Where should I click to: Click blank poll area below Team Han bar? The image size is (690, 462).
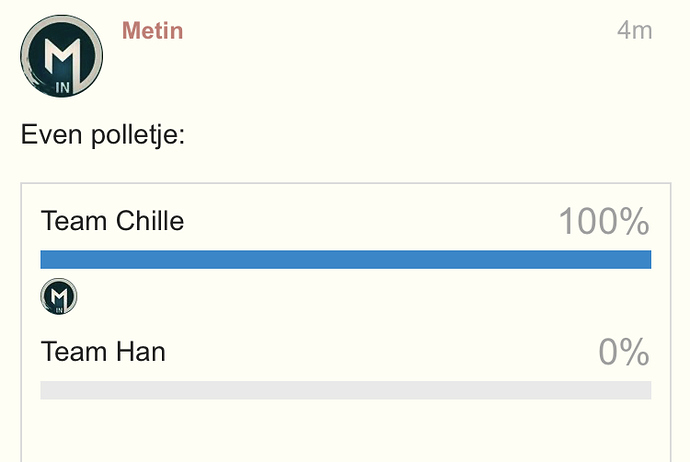coord(345,431)
